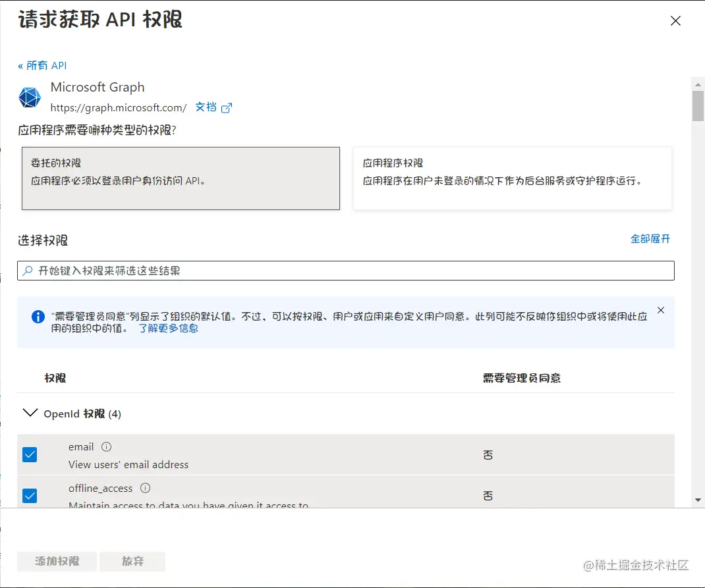Click 全部展开 to expand all
The height and width of the screenshot is (588, 705).
click(650, 238)
